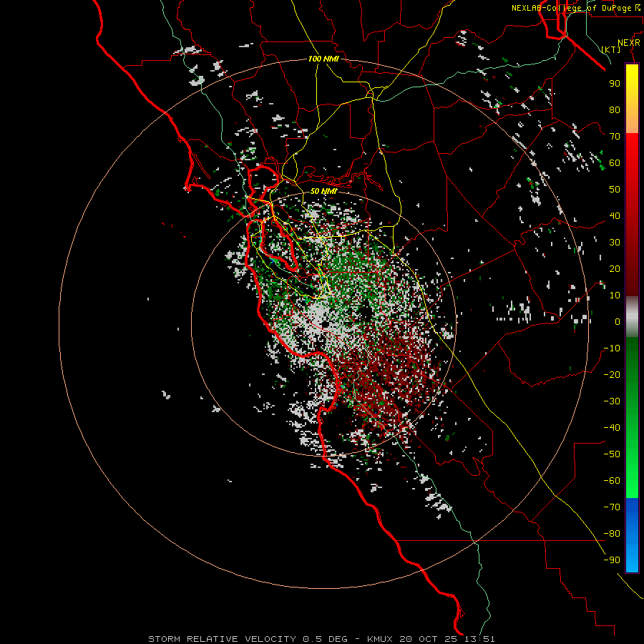Select the positive 70 scale value
Screen dimensions: 644x644
pyautogui.click(x=615, y=137)
